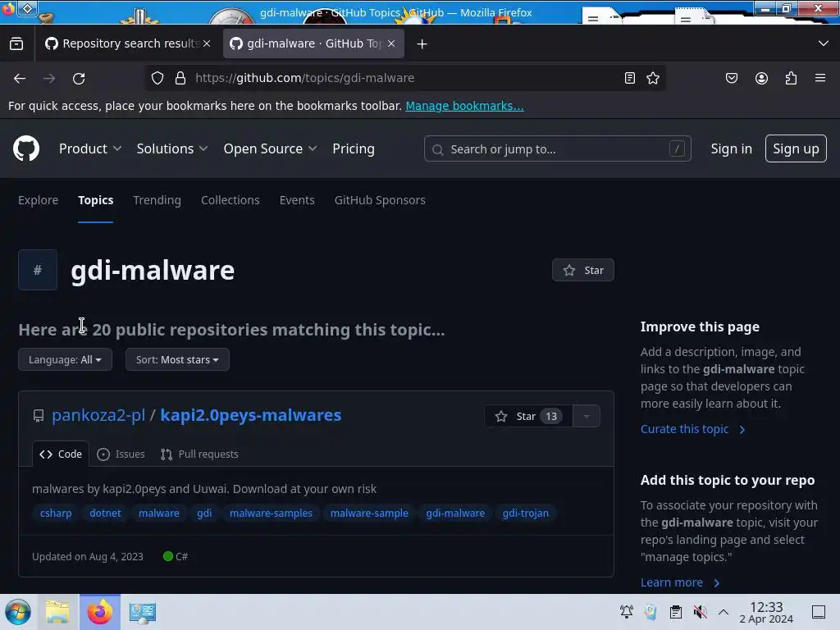Toggle reader view icon in the address bar
The height and width of the screenshot is (630, 840).
pos(630,78)
